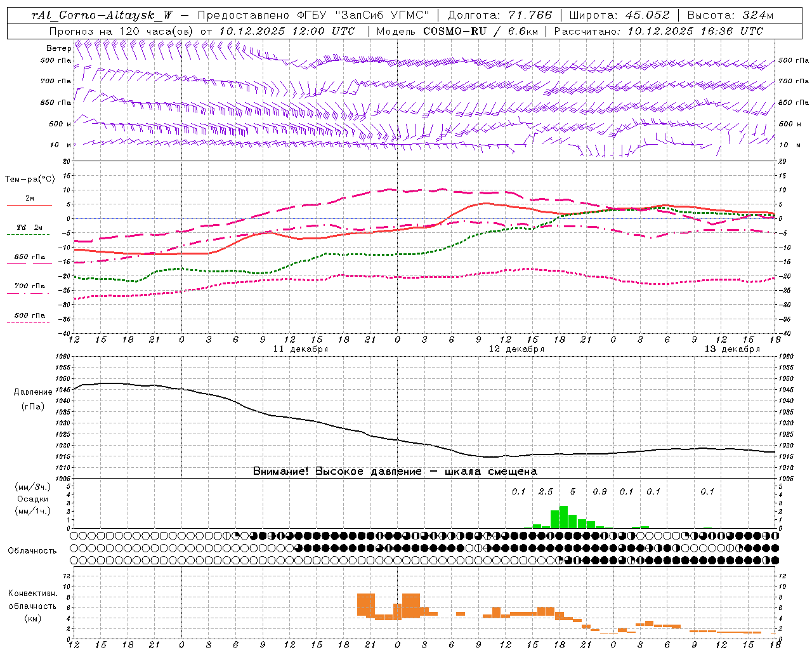Click the Td 2м legend entry

coord(30,227)
